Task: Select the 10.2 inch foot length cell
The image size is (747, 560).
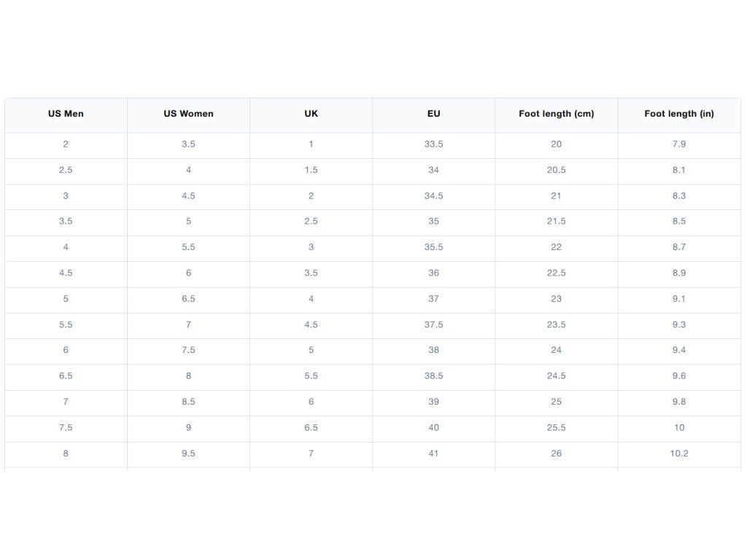Action: pyautogui.click(x=679, y=454)
